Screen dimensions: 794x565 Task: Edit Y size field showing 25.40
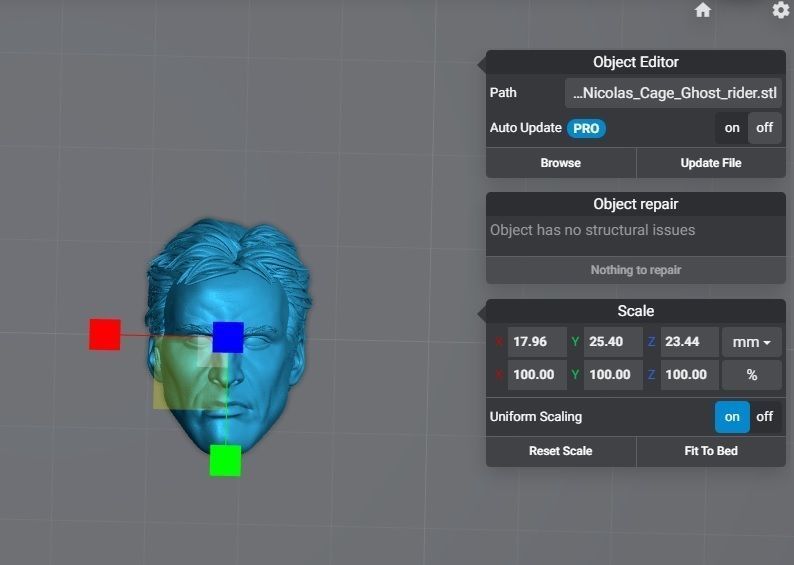click(x=613, y=342)
